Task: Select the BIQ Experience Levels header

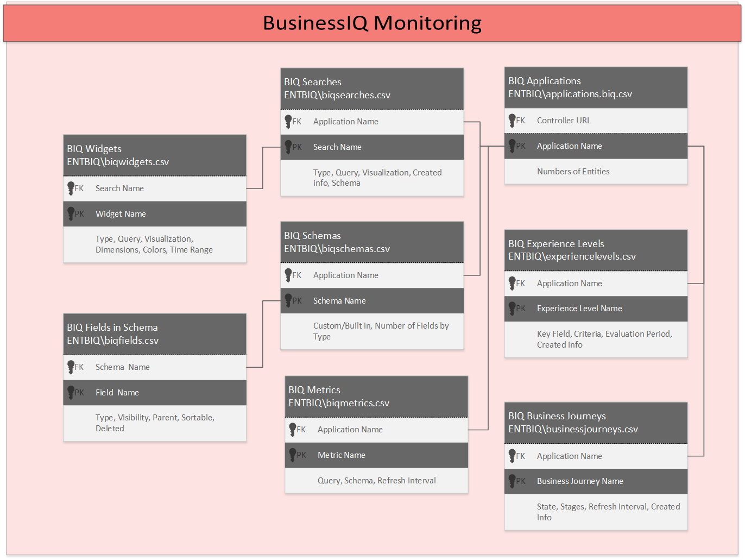Action: click(596, 250)
